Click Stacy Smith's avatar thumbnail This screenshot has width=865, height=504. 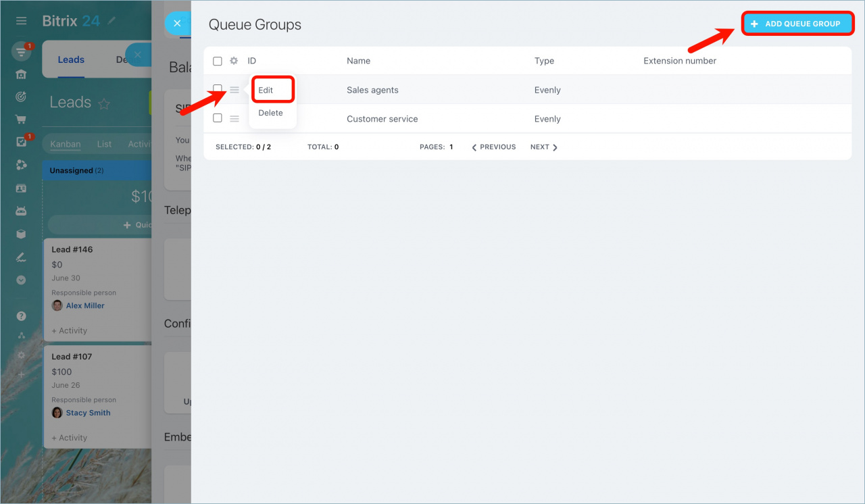pos(57,413)
